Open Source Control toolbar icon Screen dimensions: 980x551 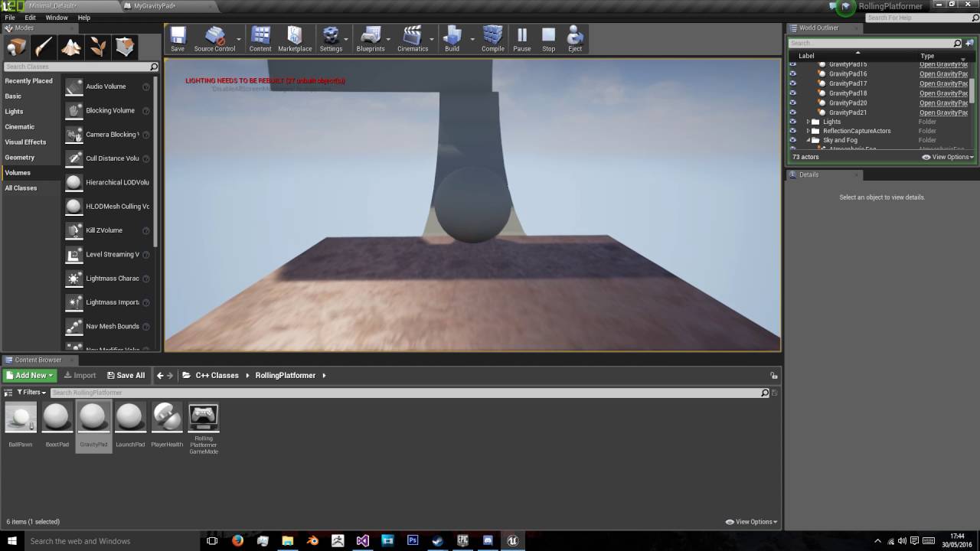pyautogui.click(x=214, y=39)
